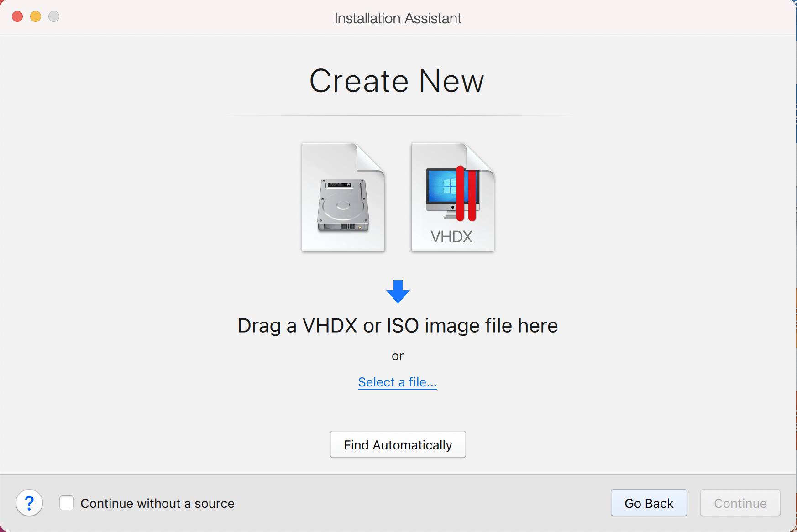Click the "Continue without a source" label text

(157, 503)
